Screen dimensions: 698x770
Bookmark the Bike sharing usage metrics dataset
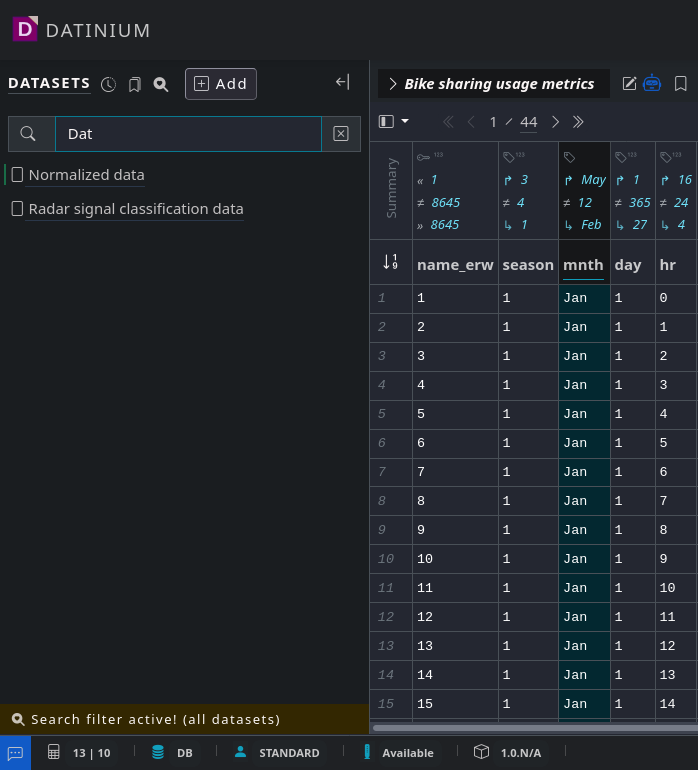coord(681,84)
